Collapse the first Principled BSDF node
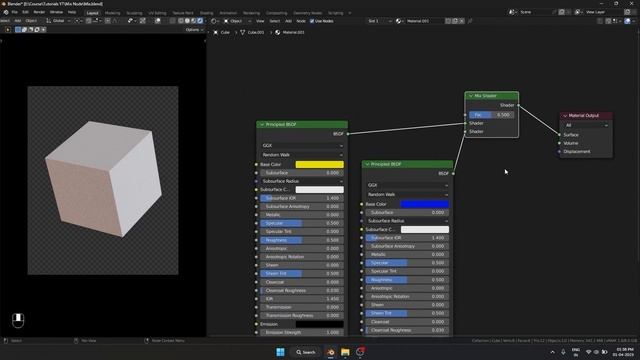This screenshot has width=640, height=360. 262,124
